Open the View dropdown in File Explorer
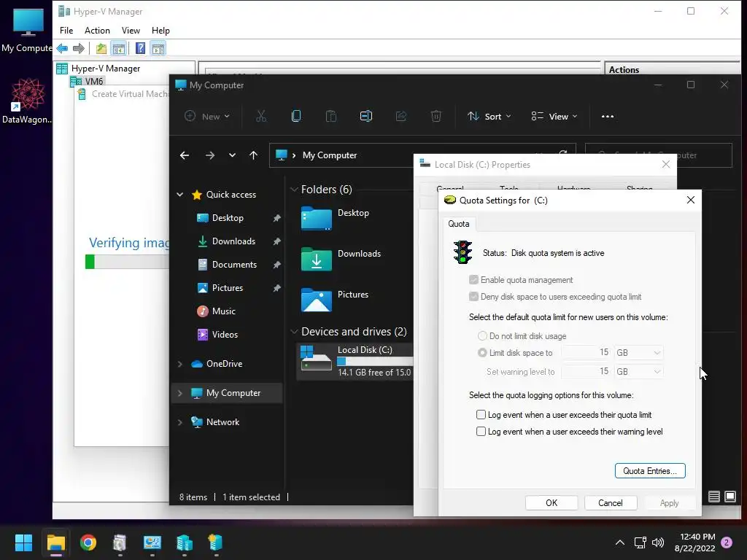 (x=554, y=116)
